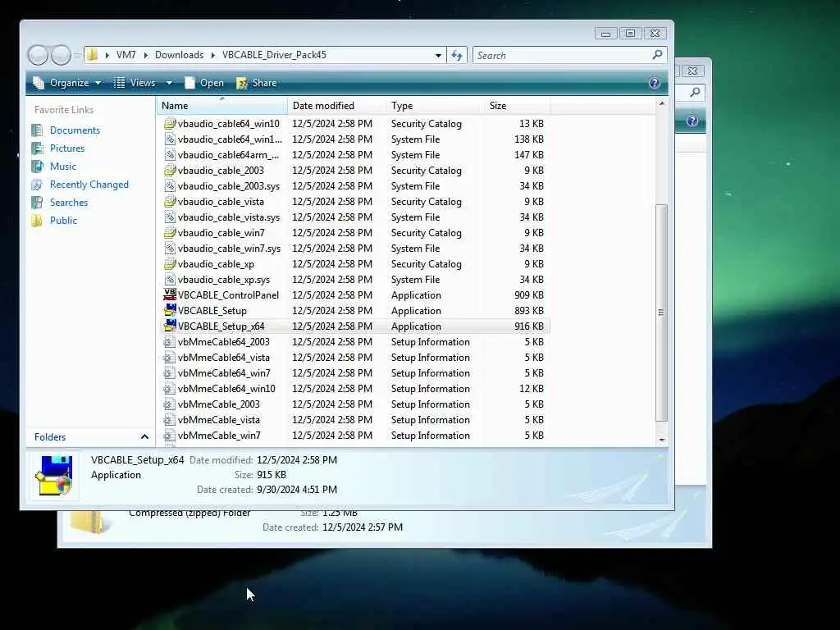840x630 pixels.
Task: Click the arrow after VM7 in breadcrumb
Action: pyautogui.click(x=145, y=55)
